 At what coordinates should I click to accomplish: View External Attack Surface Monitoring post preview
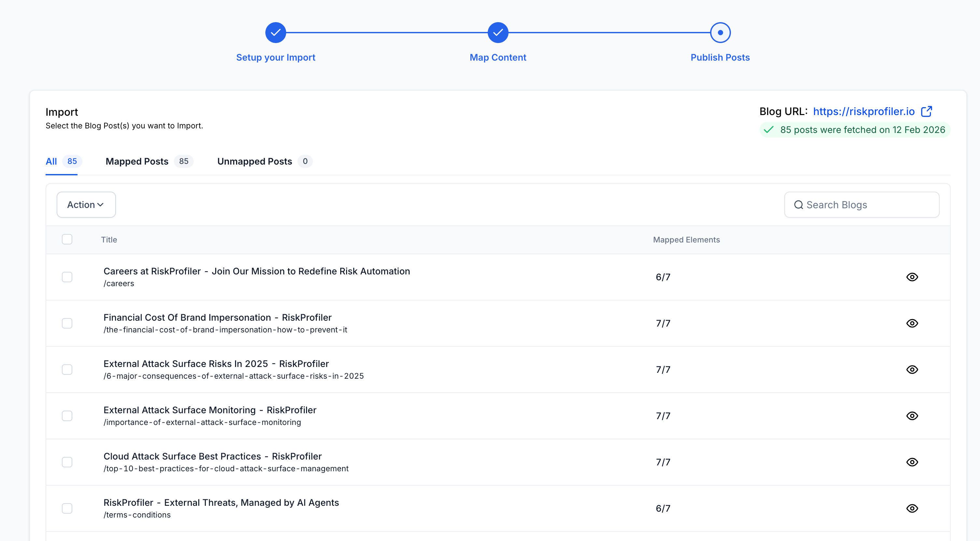(912, 416)
